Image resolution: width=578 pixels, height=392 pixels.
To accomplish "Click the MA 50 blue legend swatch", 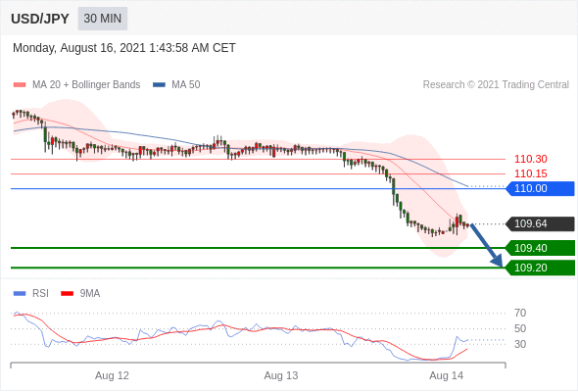I will point(159,85).
